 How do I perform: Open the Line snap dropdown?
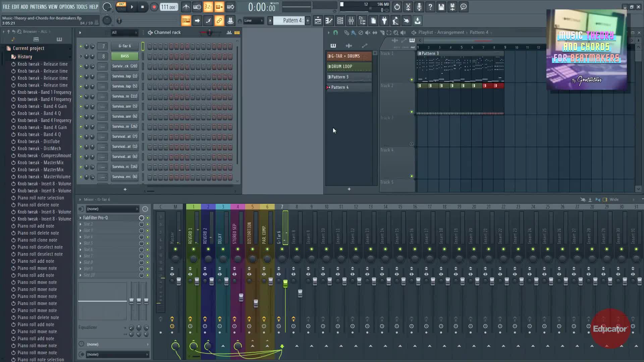[x=254, y=21]
